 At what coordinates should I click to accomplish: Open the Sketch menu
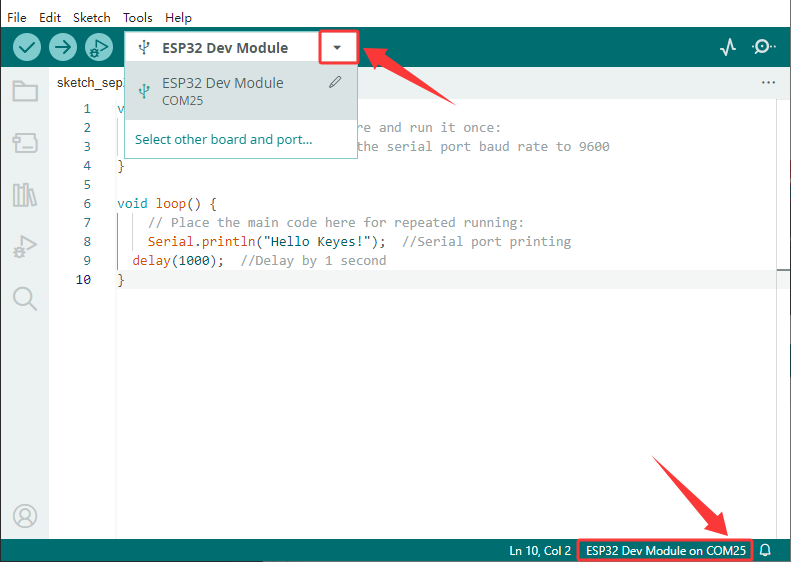tap(92, 17)
